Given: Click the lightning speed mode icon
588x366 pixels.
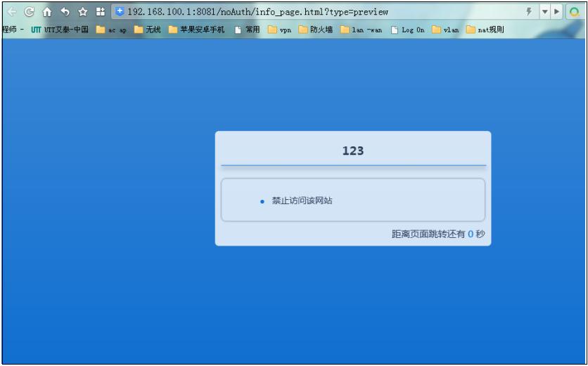Looking at the screenshot, I should [529, 12].
